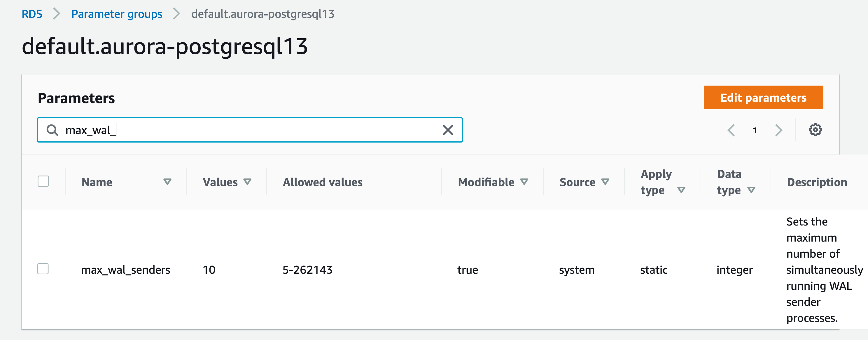Screen dimensions: 868x340
Task: Select the max_wal_senders row checkbox
Action: point(44,269)
